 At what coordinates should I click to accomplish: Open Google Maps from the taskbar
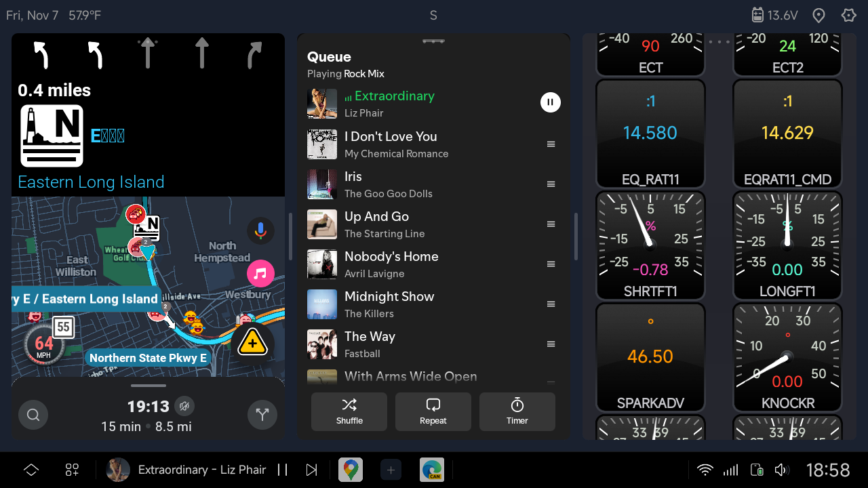click(351, 470)
